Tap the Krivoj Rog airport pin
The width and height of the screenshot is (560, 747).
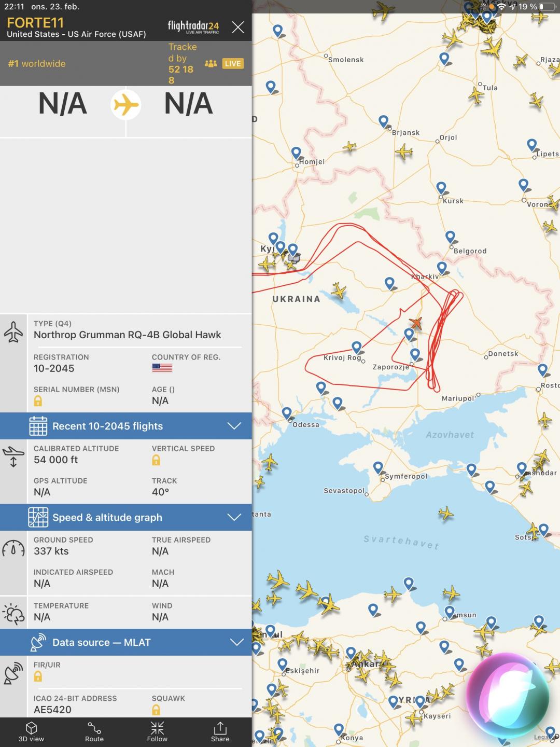click(357, 348)
